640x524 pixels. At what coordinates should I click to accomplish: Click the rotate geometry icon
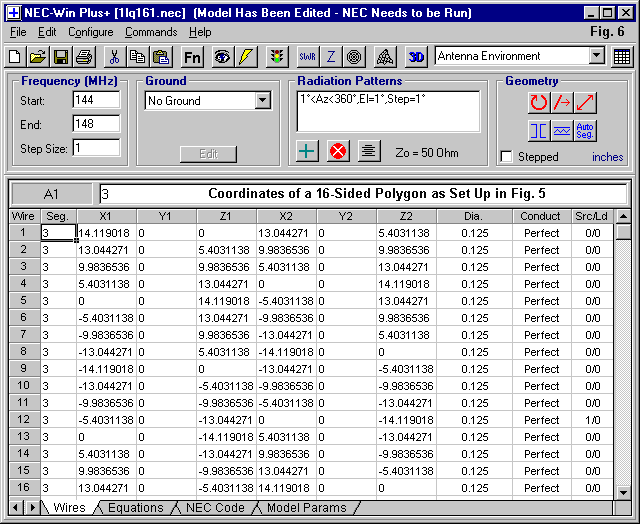[539, 102]
